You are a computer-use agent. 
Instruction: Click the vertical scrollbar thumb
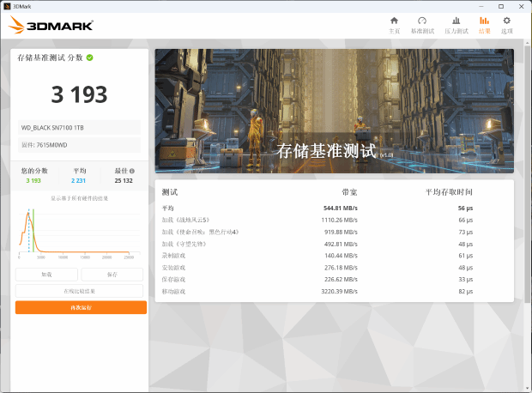(527, 175)
